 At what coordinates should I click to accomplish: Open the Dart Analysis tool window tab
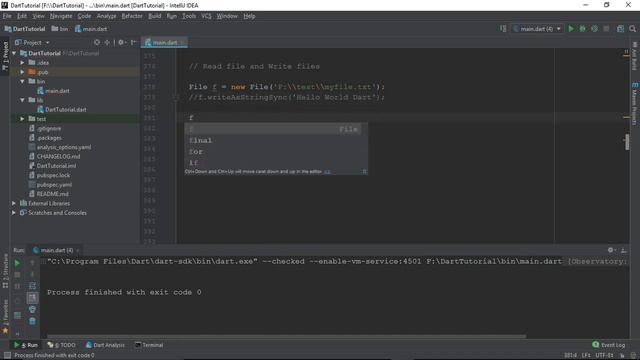105,345
